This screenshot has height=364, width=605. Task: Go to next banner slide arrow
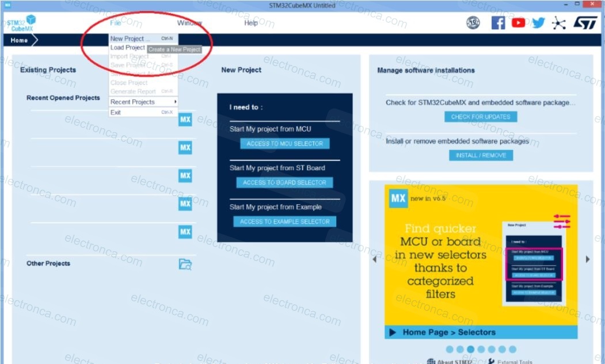coord(588,259)
